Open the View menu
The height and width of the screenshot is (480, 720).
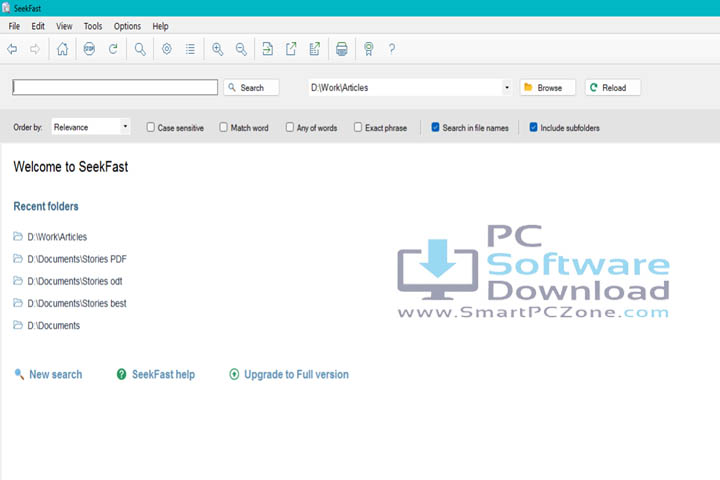pyautogui.click(x=64, y=26)
